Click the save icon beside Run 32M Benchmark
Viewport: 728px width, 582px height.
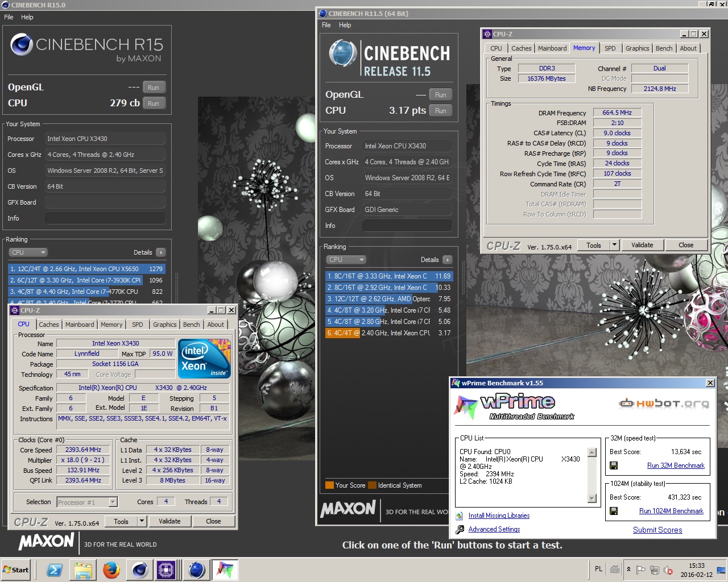(x=614, y=465)
